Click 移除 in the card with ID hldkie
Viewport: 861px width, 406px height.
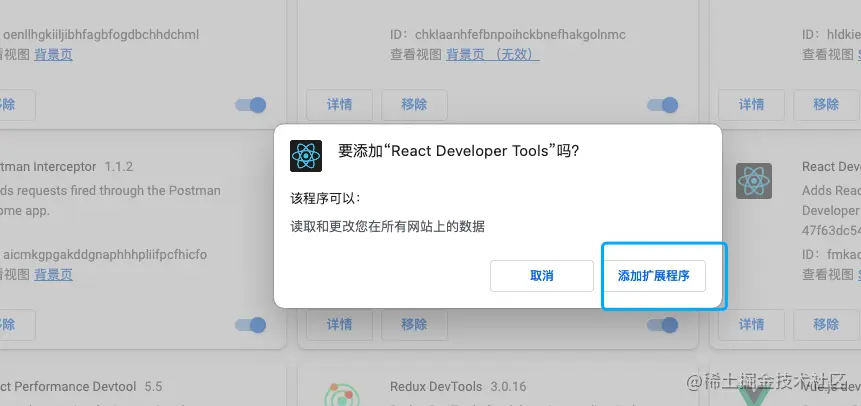tap(826, 105)
